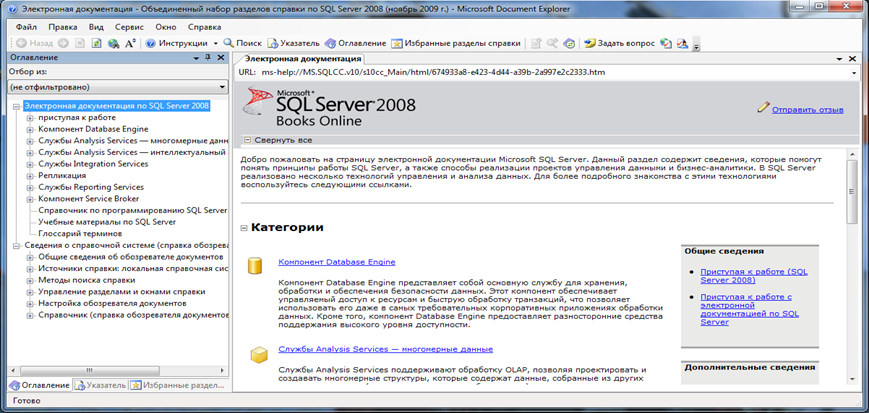Select Справочник по программированию SQL Server item
Viewport: 869px width, 413px height.
point(132,210)
